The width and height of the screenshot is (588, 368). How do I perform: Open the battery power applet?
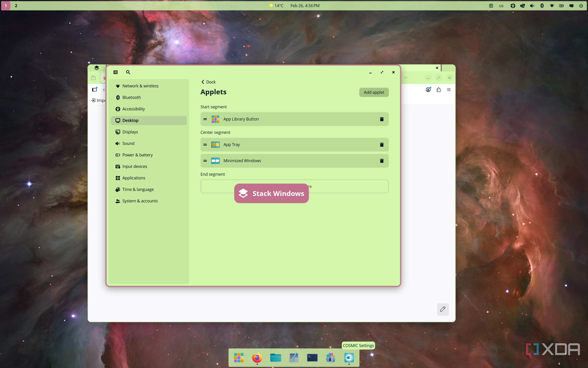(562, 6)
